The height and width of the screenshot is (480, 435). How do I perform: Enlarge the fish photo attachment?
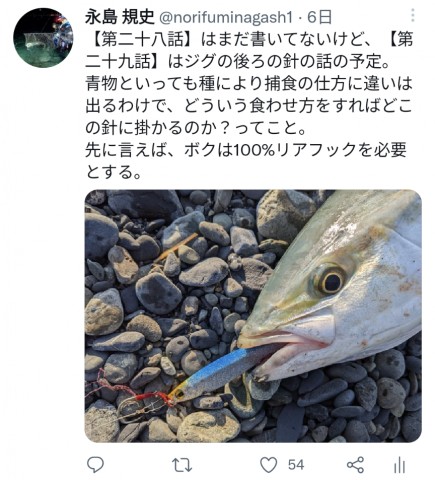coord(253,316)
